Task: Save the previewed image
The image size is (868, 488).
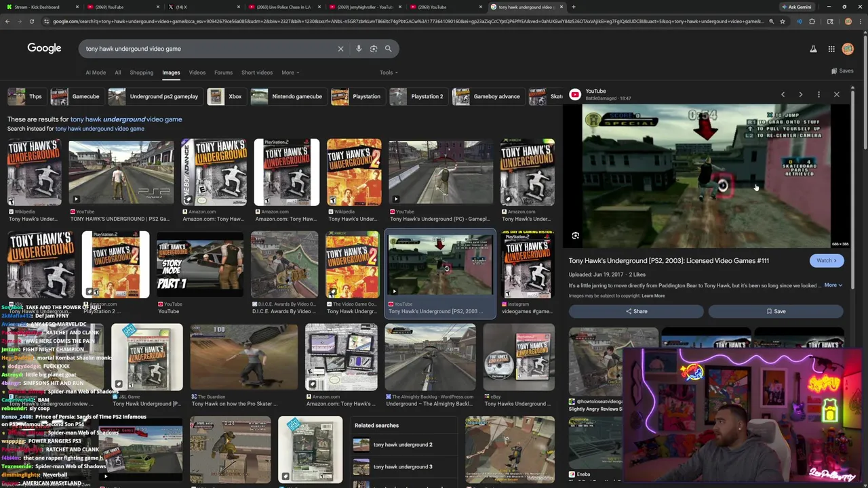Action: click(x=776, y=311)
